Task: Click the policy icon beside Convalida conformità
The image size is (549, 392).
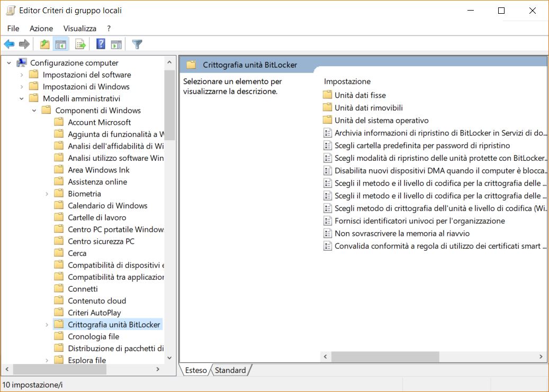Action: click(327, 246)
